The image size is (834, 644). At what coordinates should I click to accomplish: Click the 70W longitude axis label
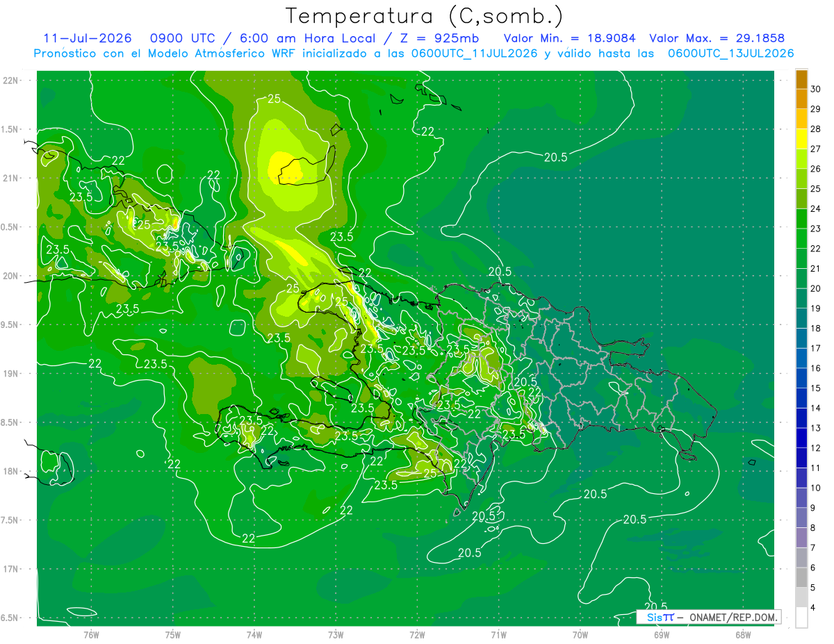pos(580,634)
